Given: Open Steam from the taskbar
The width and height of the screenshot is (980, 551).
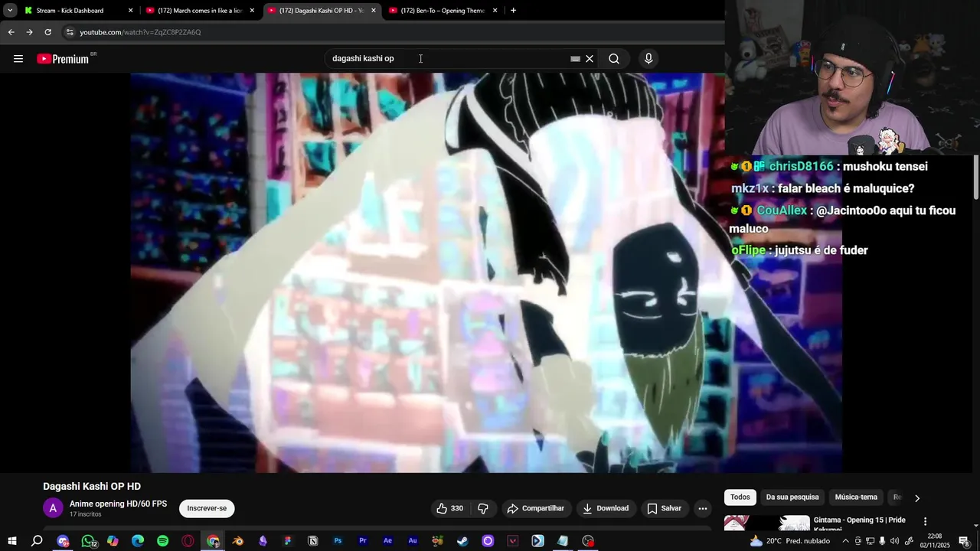Looking at the screenshot, I should (462, 541).
